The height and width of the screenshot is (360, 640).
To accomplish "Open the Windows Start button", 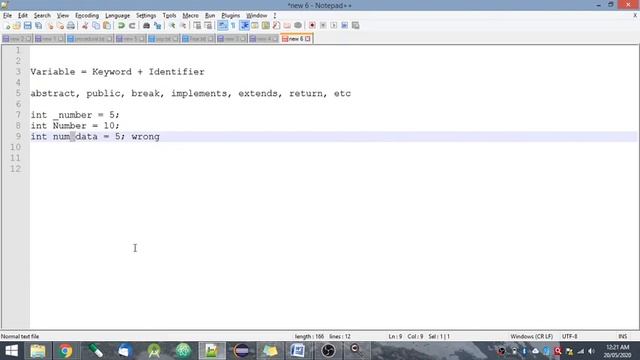I will click(x=11, y=351).
